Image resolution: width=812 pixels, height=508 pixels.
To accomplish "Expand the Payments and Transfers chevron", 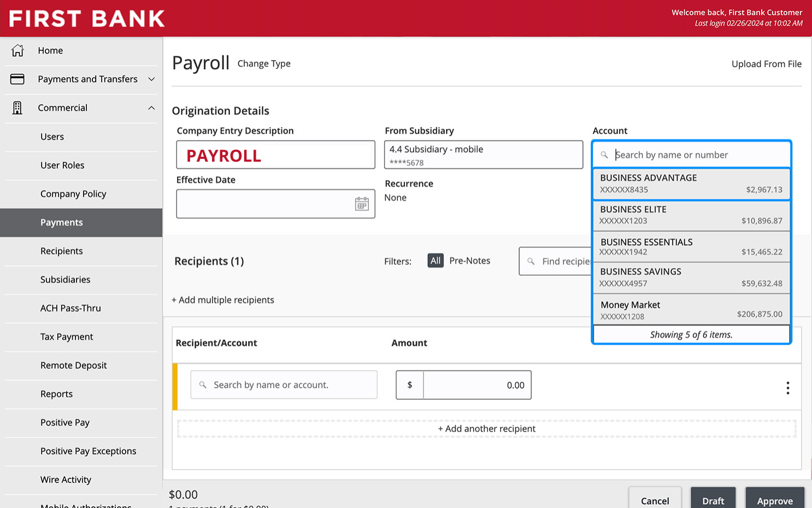I will point(151,79).
